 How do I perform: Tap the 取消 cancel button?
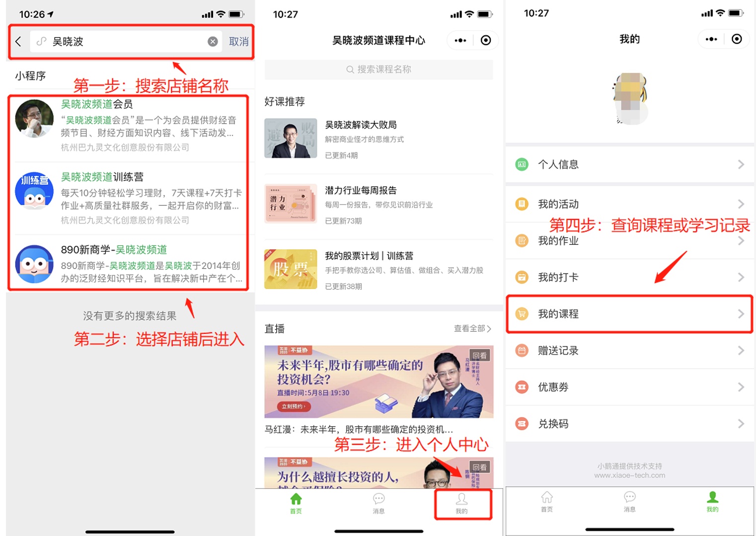click(238, 42)
